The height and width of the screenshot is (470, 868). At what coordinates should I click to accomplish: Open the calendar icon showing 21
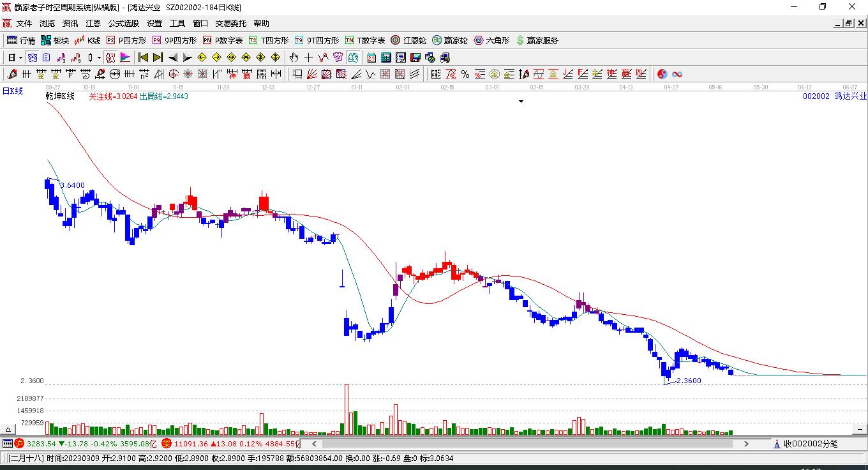point(371,57)
